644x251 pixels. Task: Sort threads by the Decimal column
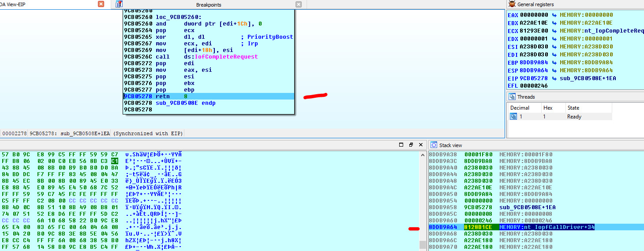pos(520,108)
